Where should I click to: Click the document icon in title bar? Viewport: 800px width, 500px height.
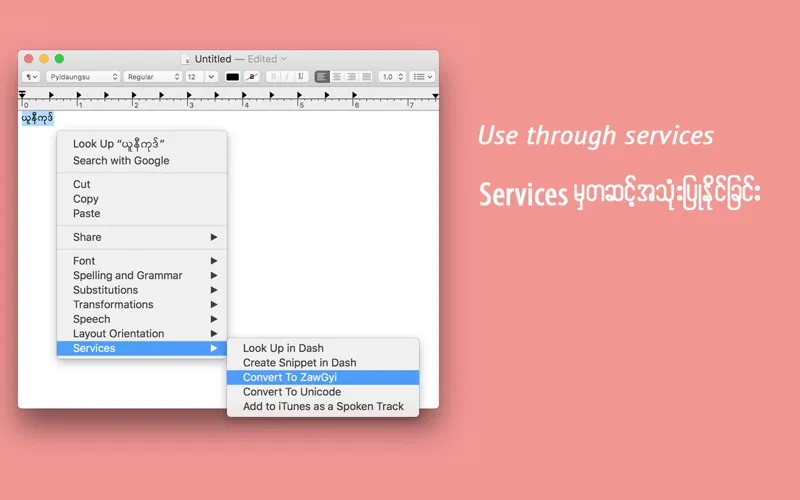186,59
